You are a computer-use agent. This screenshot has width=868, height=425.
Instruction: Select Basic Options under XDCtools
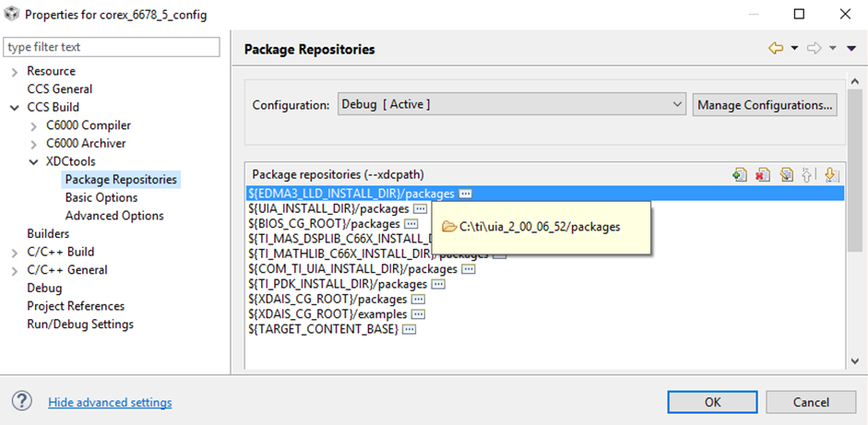pos(101,197)
